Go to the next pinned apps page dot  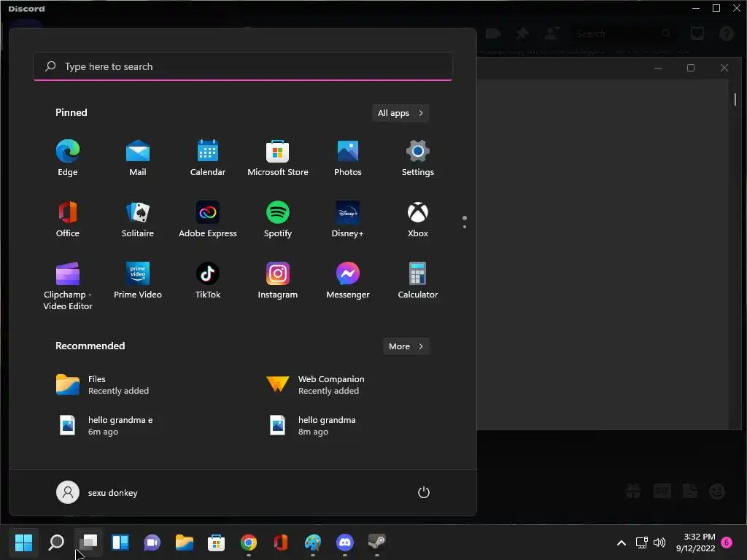click(465, 227)
